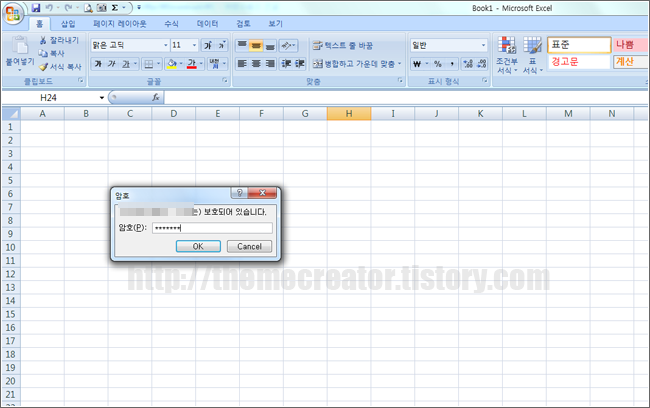The image size is (650, 408).
Task: Decrease decimal places
Action: click(x=482, y=64)
